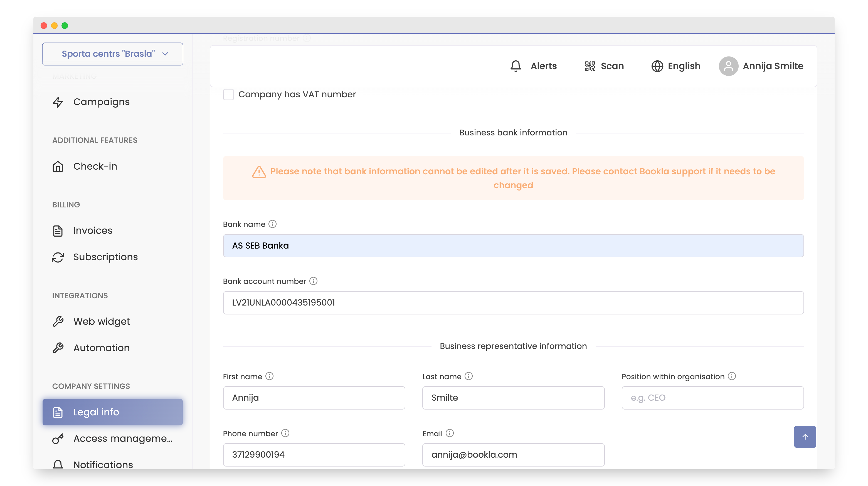
Task: Click the Scan QR code icon
Action: (x=590, y=66)
